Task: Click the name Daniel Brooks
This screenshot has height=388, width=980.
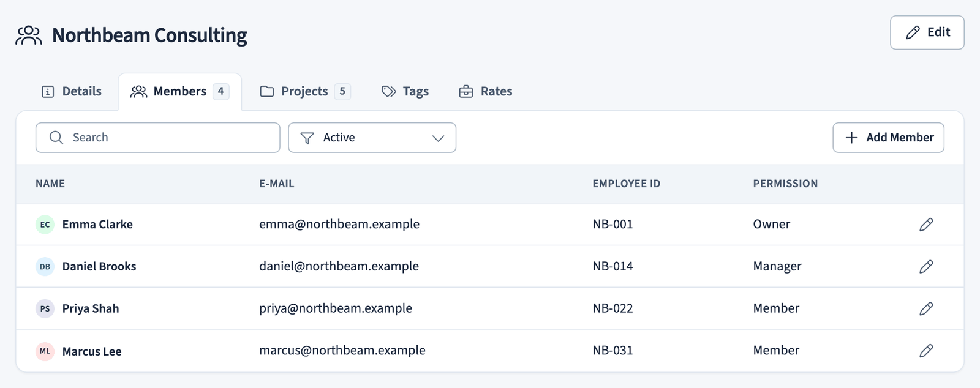Action: point(99,266)
